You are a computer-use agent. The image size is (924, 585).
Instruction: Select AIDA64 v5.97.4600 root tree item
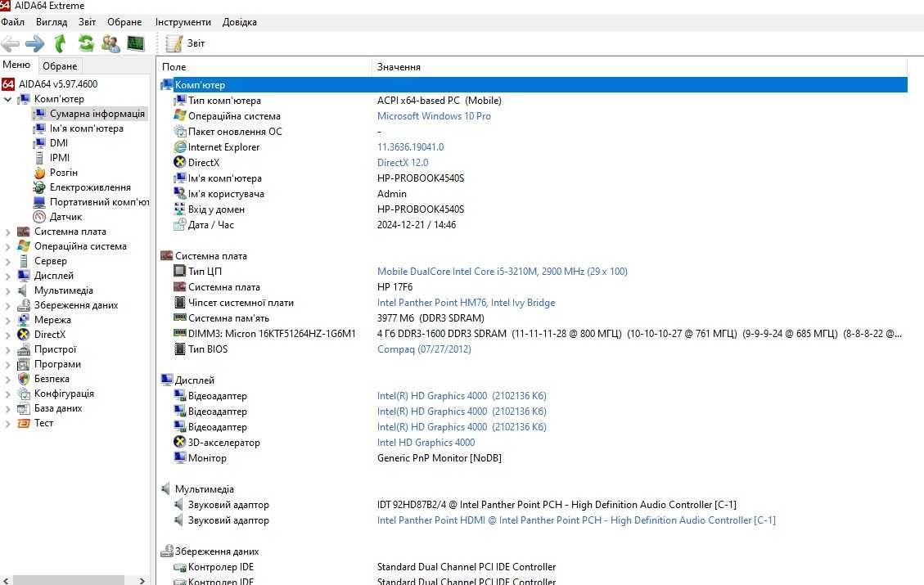58,84
